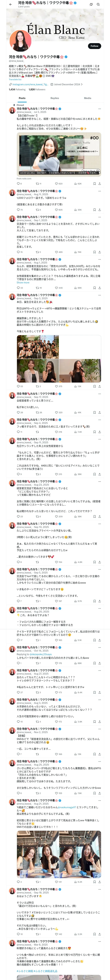Follow the Rena Kawai account

[x=94, y=46]
